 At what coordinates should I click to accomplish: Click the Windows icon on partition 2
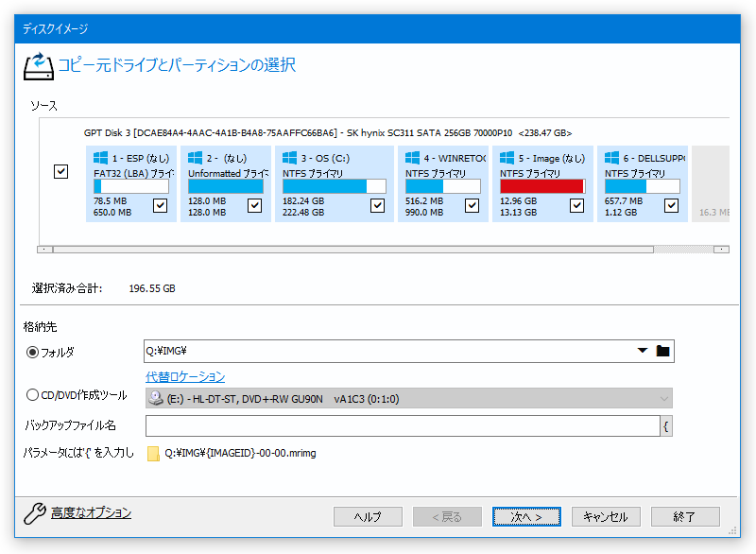click(196, 158)
